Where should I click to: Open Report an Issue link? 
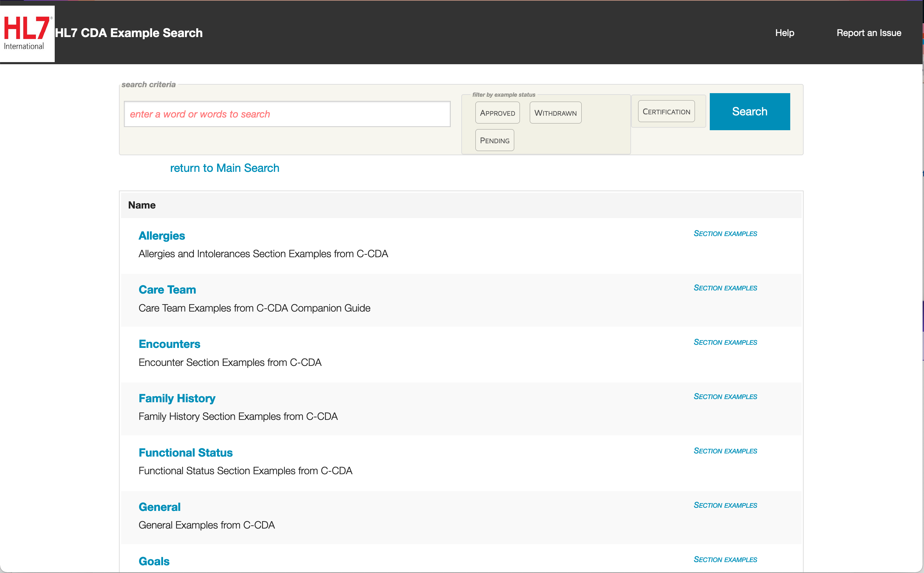click(x=869, y=33)
